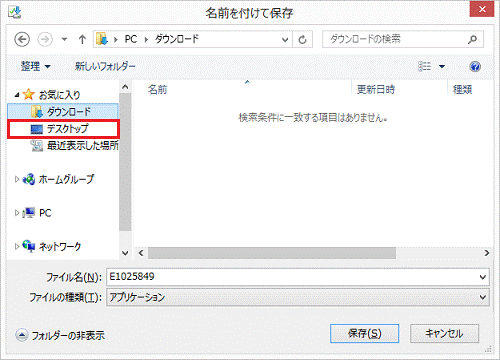Click the PC computer icon

[29, 213]
